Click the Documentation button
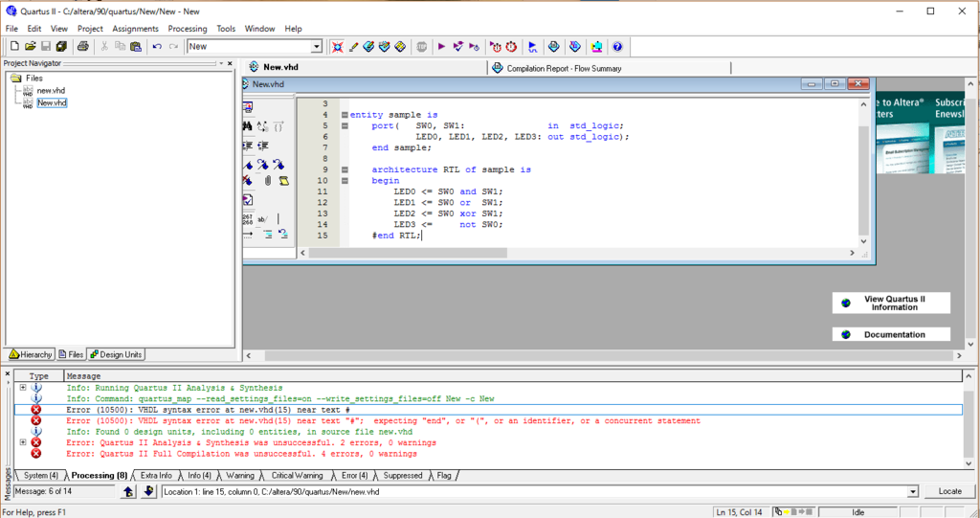The width and height of the screenshot is (980, 518). (x=891, y=335)
